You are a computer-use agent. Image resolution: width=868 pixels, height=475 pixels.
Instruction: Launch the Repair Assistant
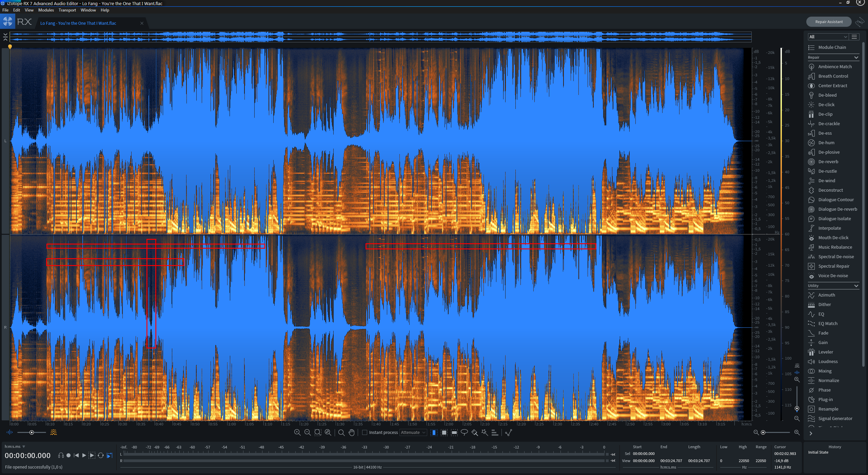click(x=829, y=22)
